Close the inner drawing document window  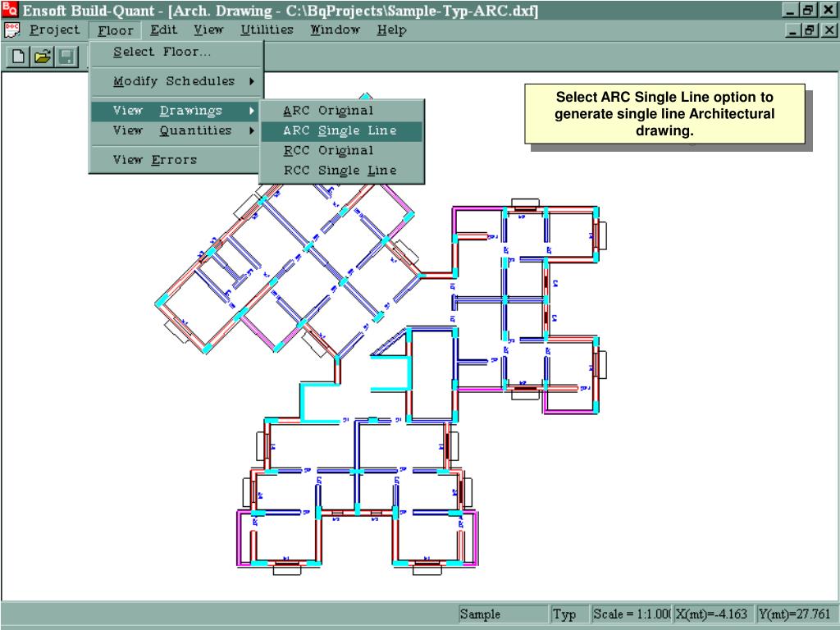coord(829,30)
